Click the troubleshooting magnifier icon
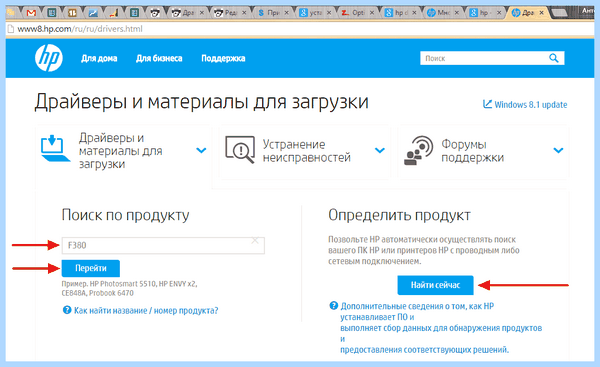The width and height of the screenshot is (600, 367). (x=240, y=149)
